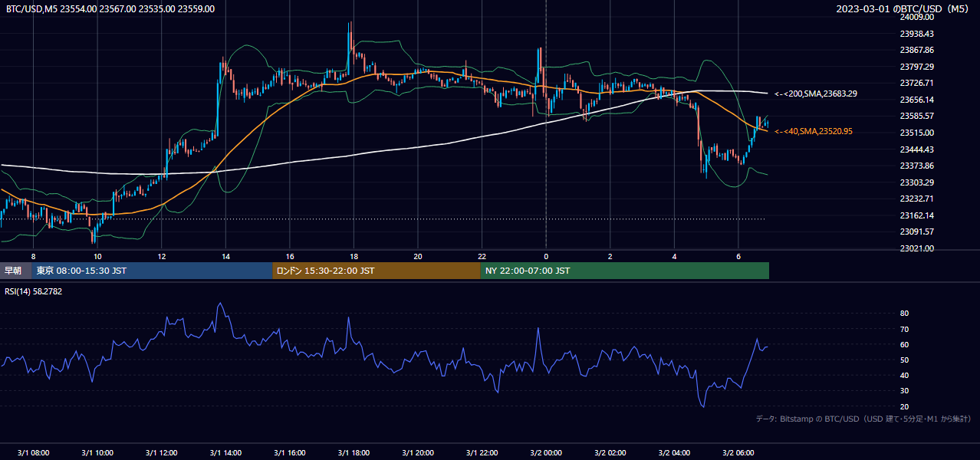Click the time label 3/1 22:00

click(482, 452)
